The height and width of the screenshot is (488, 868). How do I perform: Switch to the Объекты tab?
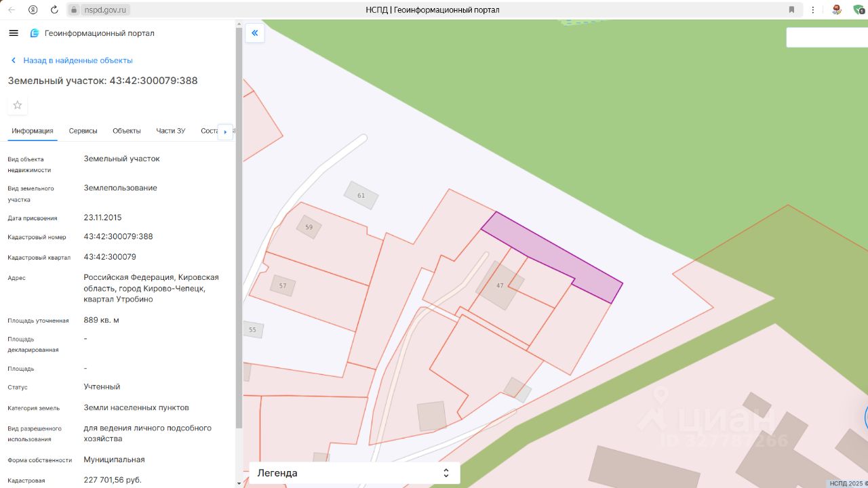127,131
